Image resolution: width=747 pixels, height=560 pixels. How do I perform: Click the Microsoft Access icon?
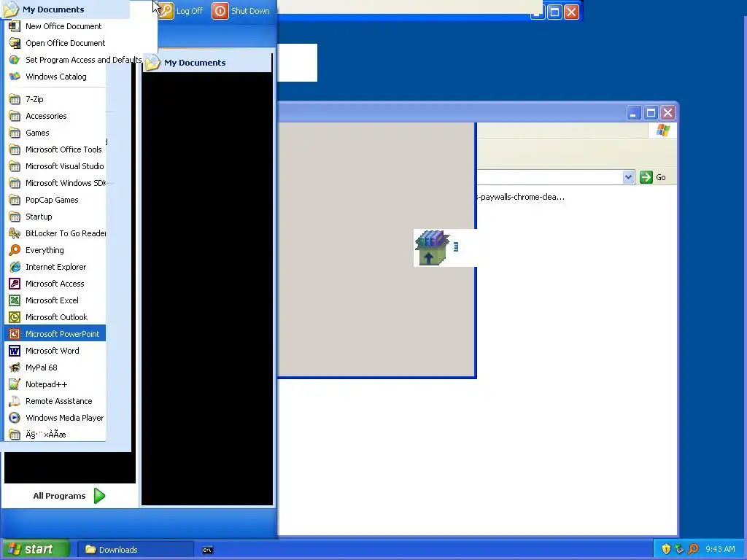point(15,284)
